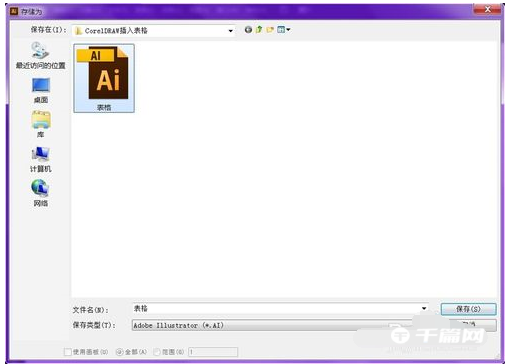
Task: Select the Range (范围) radio button
Action: pos(157,352)
